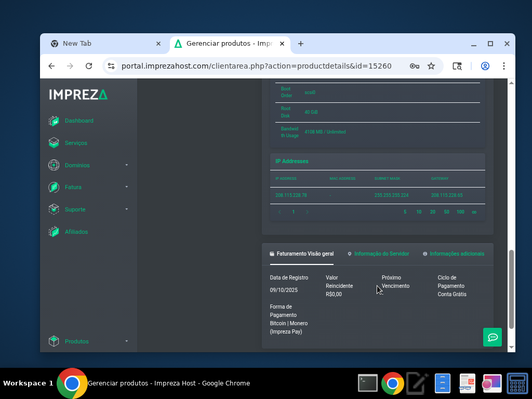The image size is (532, 399).
Task: Click the tab search side panel icon
Action: [457, 66]
